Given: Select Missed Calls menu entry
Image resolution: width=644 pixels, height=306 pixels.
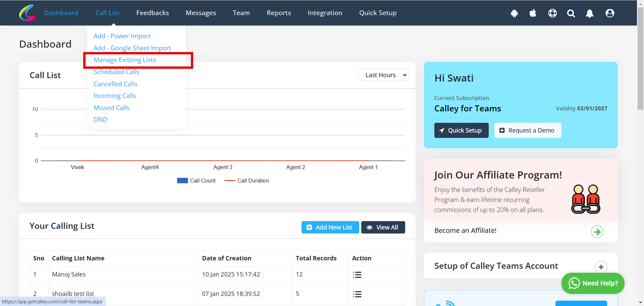Looking at the screenshot, I should [111, 108].
